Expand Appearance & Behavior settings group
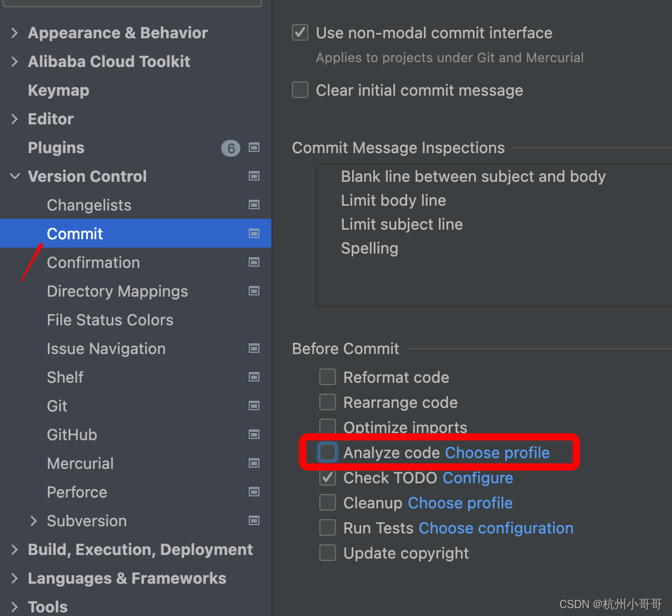Screen dimensions: 672x616 tap(14, 33)
